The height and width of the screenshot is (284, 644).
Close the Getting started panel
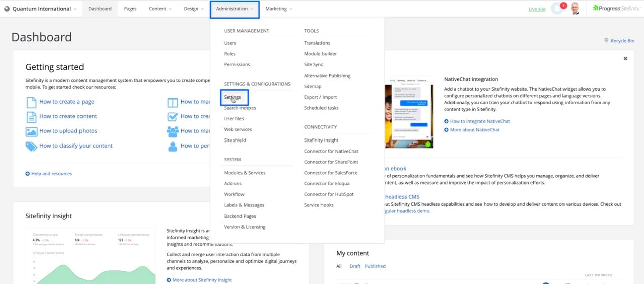(x=625, y=59)
